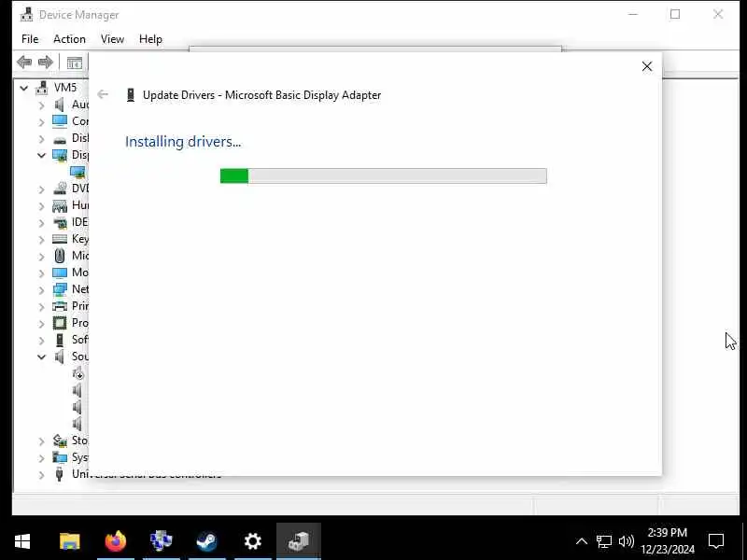This screenshot has width=747, height=560.
Task: Open the View menu
Action: (x=112, y=39)
